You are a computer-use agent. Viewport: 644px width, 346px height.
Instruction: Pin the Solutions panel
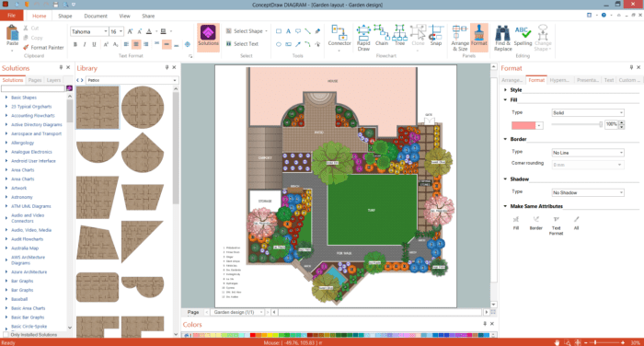tap(61, 67)
